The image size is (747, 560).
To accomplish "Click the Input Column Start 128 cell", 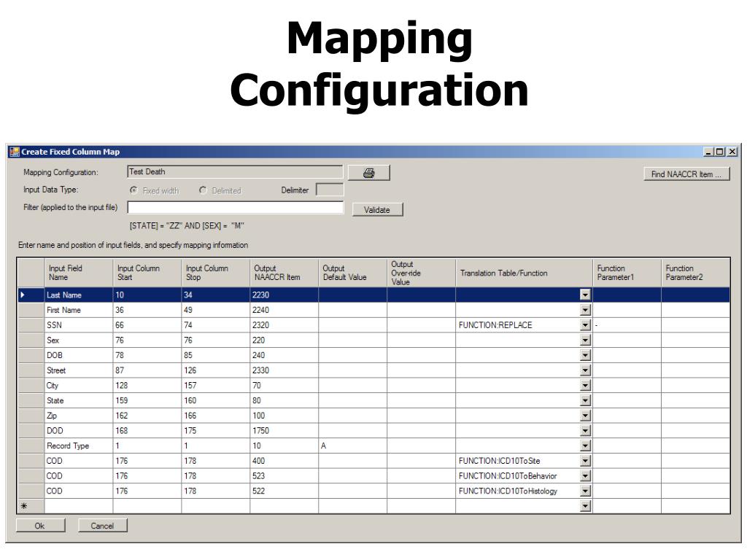I will coord(147,386).
